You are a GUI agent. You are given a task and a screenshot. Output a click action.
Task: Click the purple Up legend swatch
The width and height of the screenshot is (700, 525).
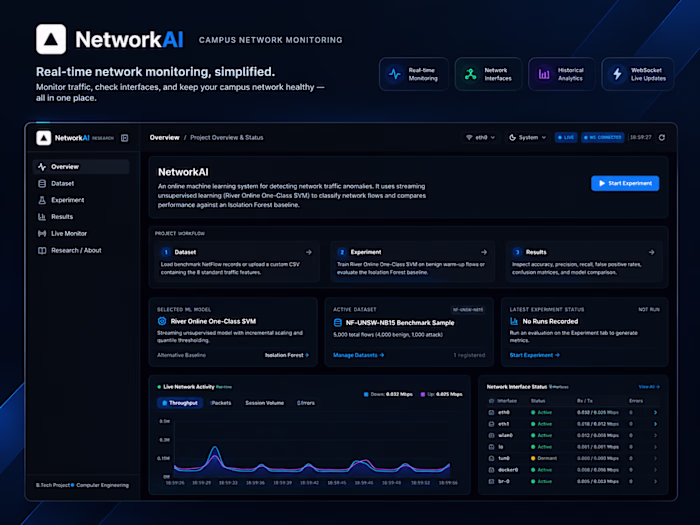423,394
